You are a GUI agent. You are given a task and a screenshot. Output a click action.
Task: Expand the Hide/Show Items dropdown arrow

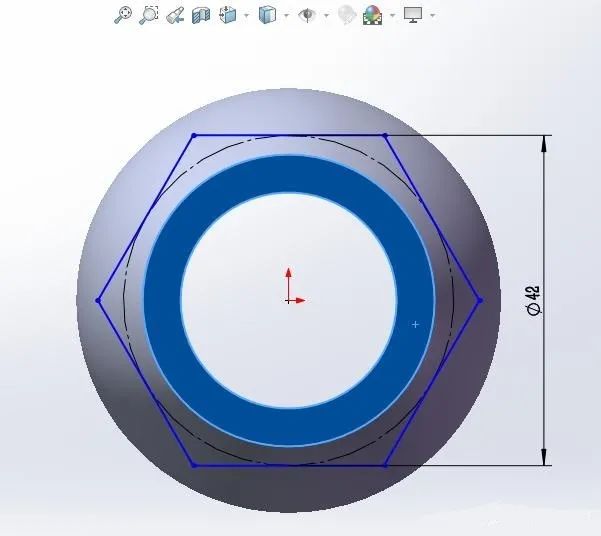coord(327,16)
